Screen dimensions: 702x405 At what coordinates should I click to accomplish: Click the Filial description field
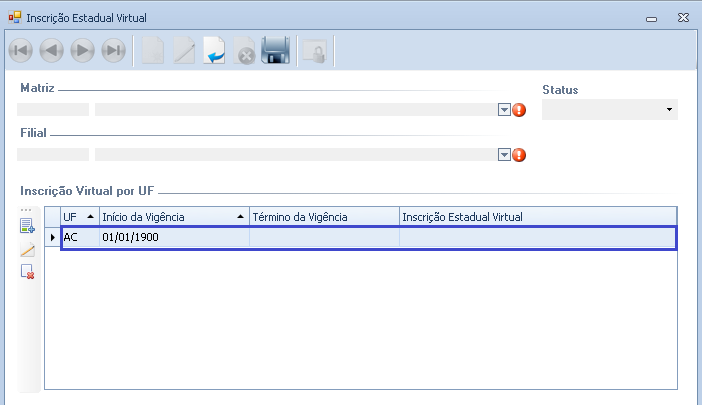(x=296, y=155)
